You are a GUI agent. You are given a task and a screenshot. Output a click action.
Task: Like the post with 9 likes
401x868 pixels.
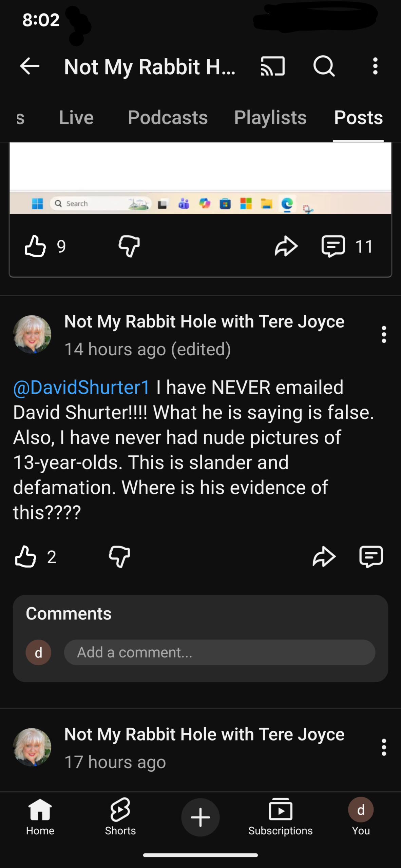click(x=35, y=246)
